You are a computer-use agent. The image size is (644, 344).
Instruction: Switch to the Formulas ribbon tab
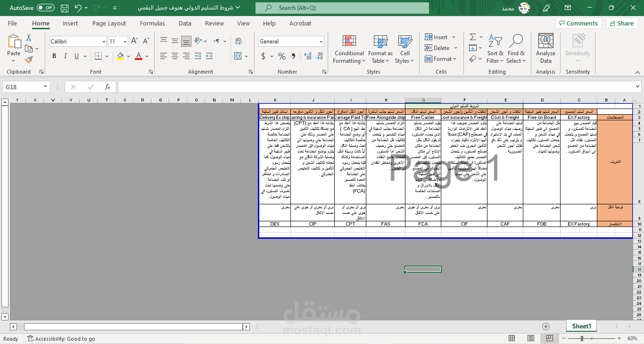pyautogui.click(x=152, y=23)
